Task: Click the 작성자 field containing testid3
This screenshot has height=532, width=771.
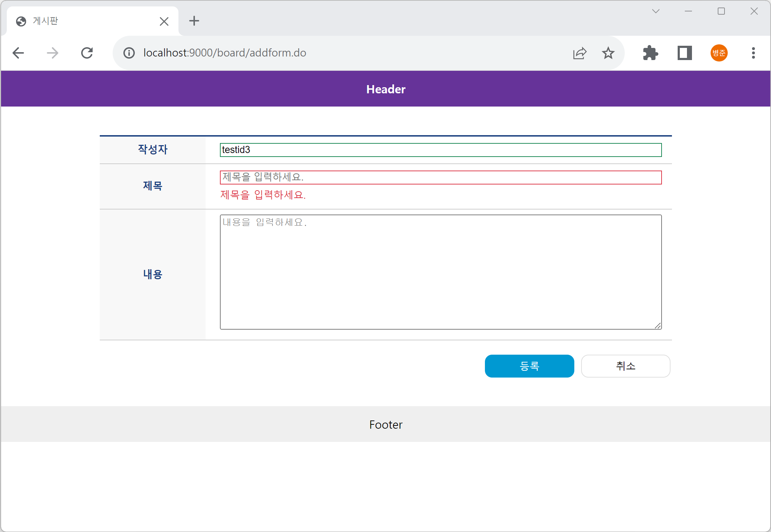Action: coord(441,150)
